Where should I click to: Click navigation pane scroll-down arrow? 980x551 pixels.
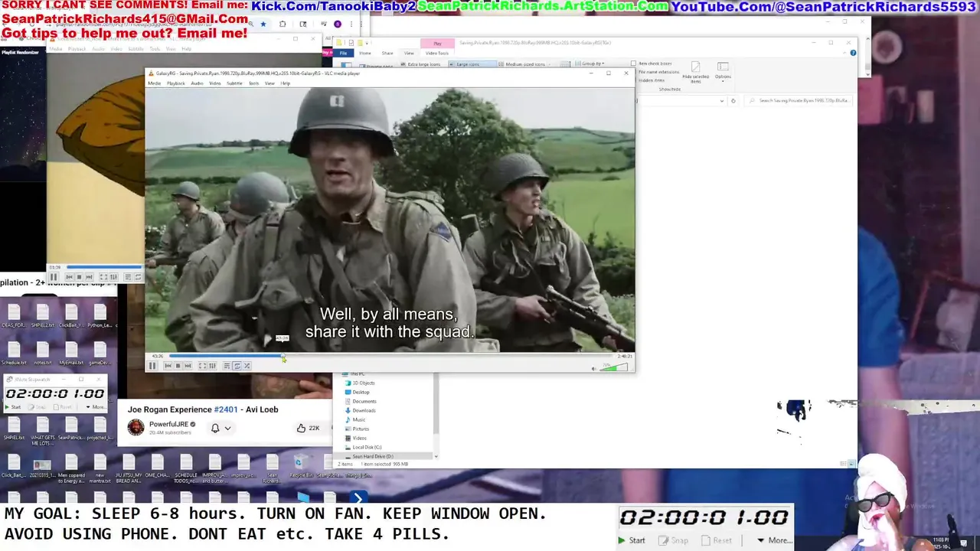436,456
